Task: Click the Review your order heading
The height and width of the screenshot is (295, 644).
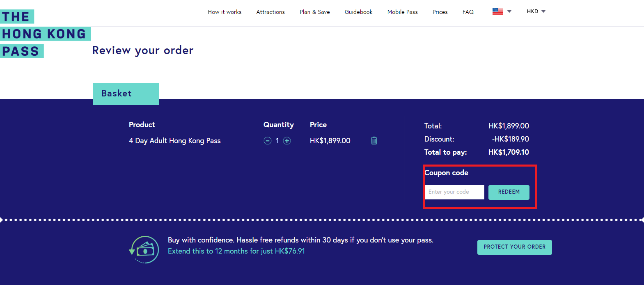Action: pyautogui.click(x=143, y=50)
